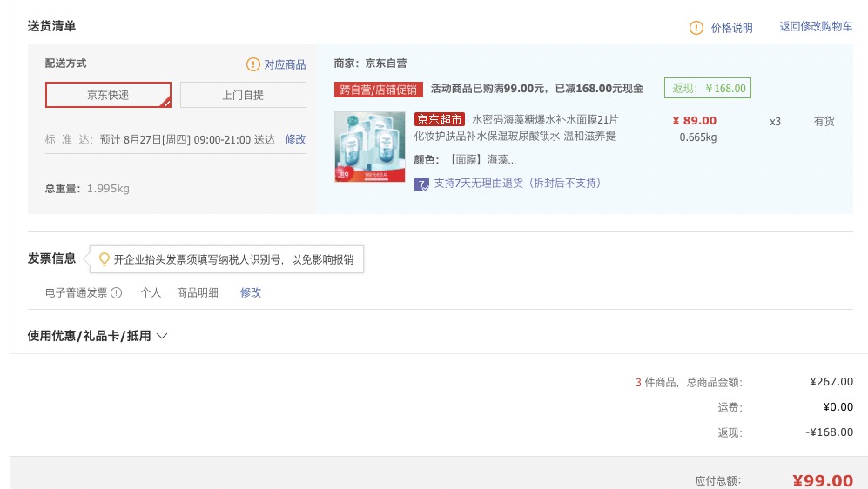Click the 跨自营/店铺促销 red tag
This screenshot has height=489, width=868.
click(x=379, y=89)
